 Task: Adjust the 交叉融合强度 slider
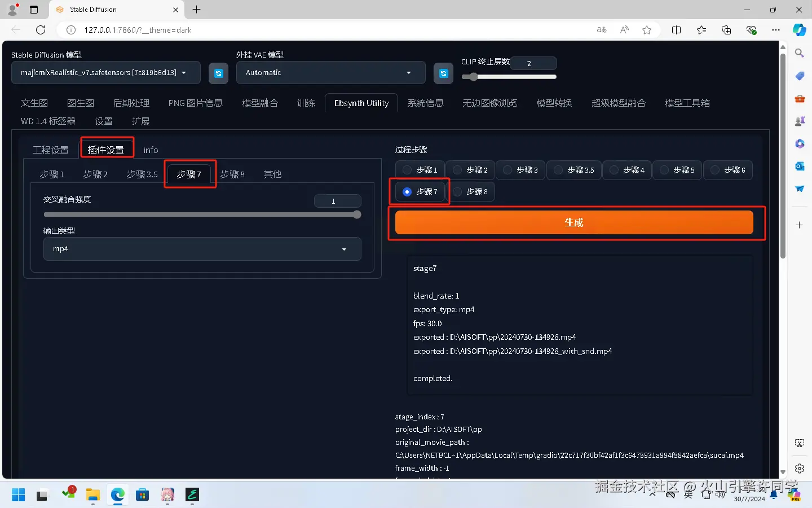coord(202,214)
